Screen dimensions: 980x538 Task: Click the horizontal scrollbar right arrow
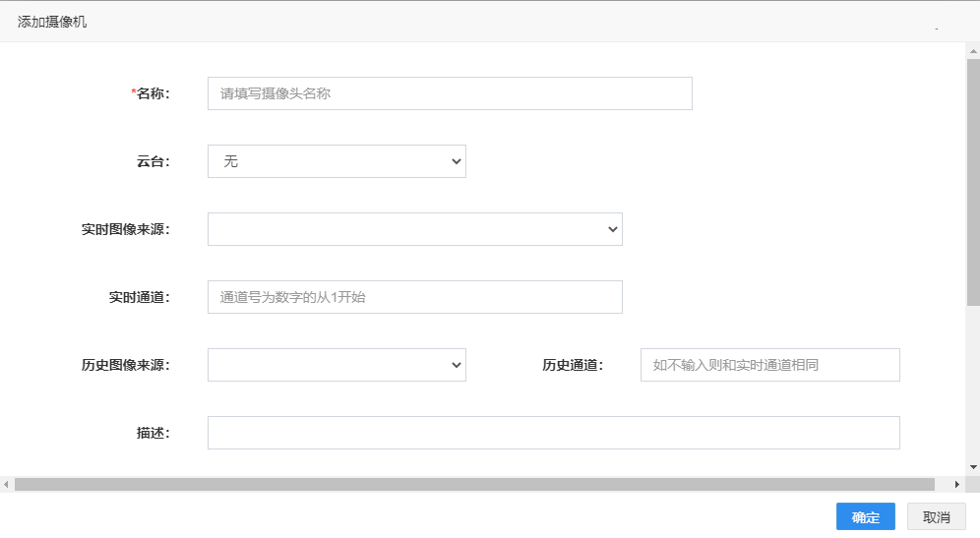tap(956, 484)
